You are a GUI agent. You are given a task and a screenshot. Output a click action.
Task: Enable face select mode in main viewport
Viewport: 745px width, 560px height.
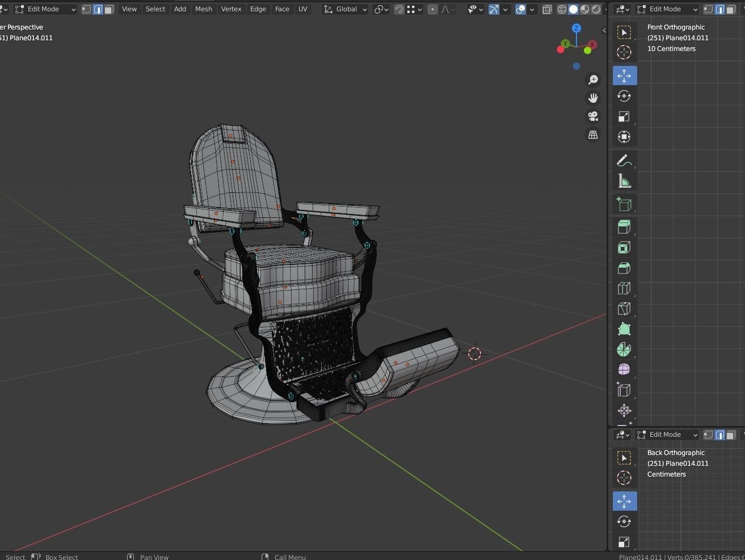[109, 9]
